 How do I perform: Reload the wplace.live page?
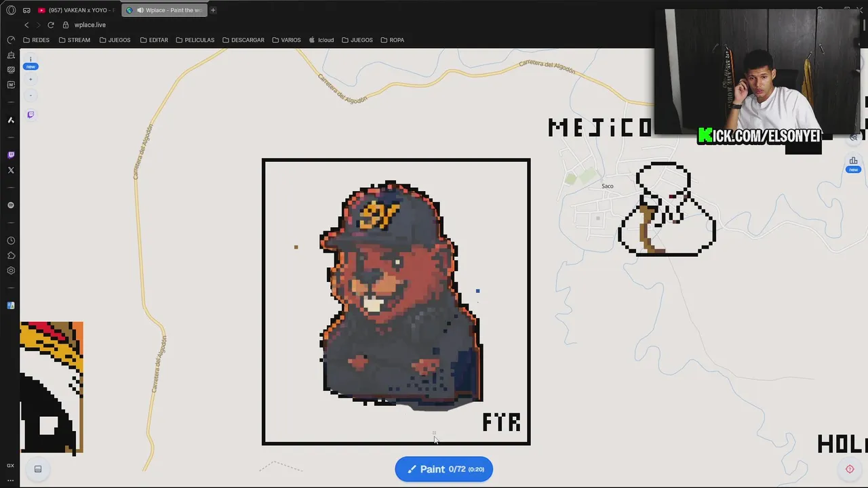(50, 25)
